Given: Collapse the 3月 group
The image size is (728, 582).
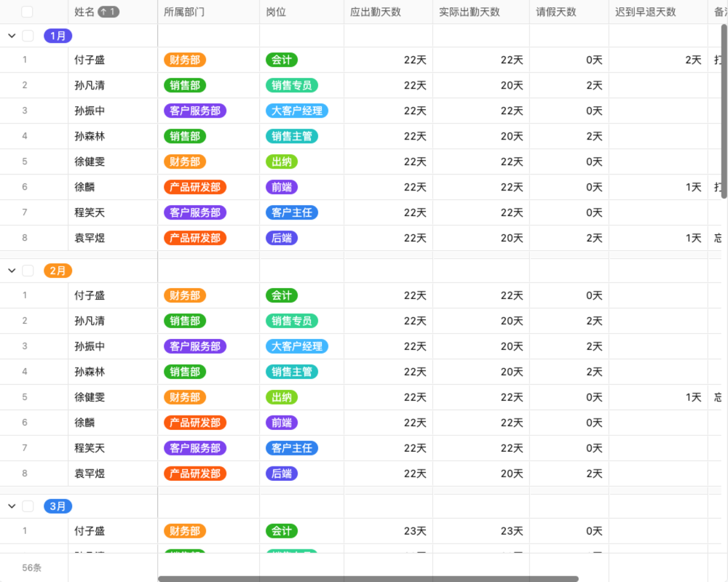Looking at the screenshot, I should point(11,506).
